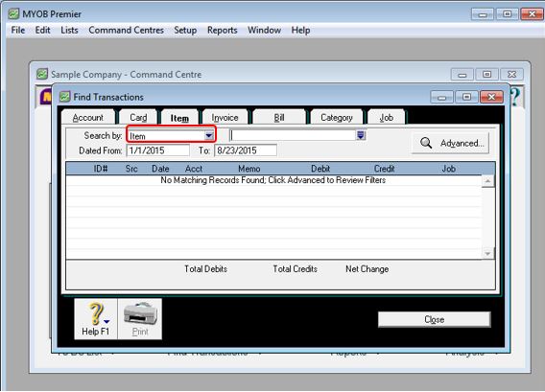Open the Help F1 icon button
Screen dimensions: 545x392
pyautogui.click(x=96, y=319)
